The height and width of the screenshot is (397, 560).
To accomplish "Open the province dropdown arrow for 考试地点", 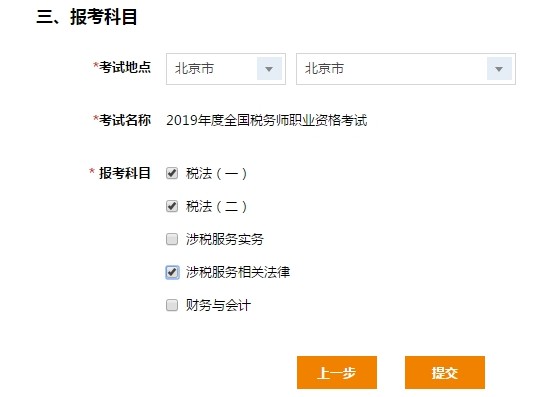I will pos(269,69).
